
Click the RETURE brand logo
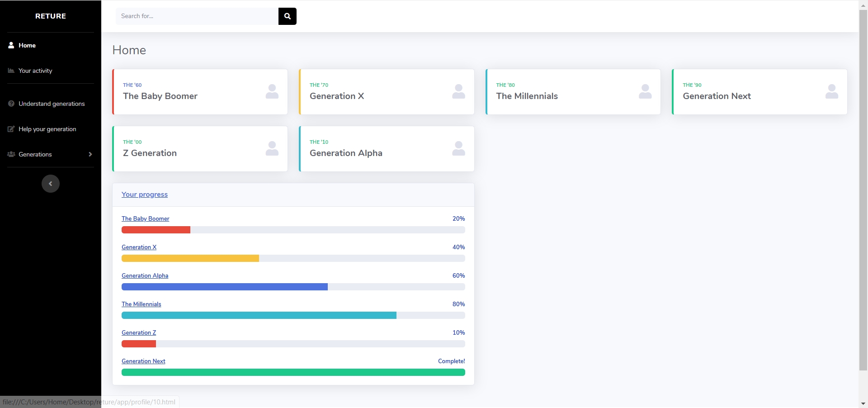[x=51, y=16]
